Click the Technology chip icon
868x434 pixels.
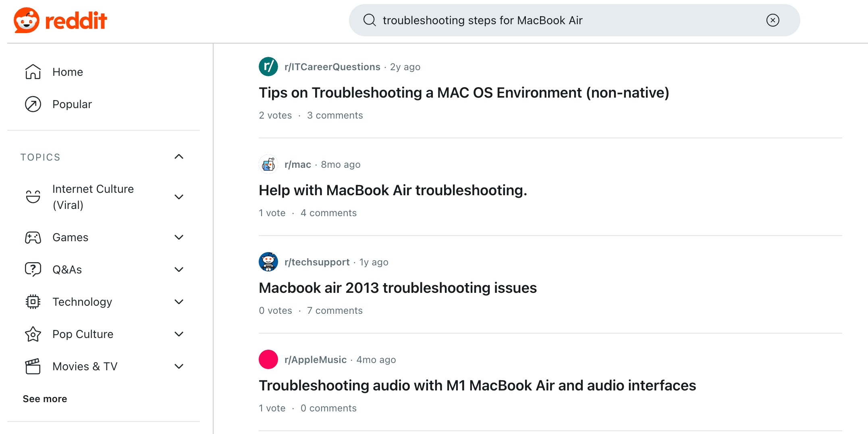coord(33,302)
